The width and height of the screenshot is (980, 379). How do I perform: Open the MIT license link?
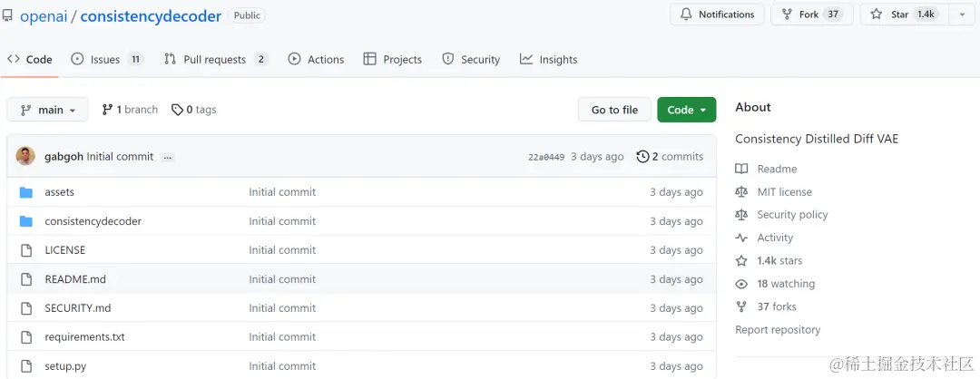pyautogui.click(x=784, y=192)
